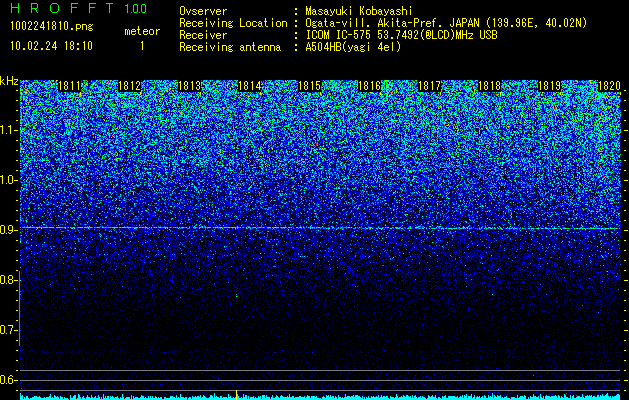Screen dimensions: 629x400
Task: Click the meteor count value 1
Action: [142, 46]
